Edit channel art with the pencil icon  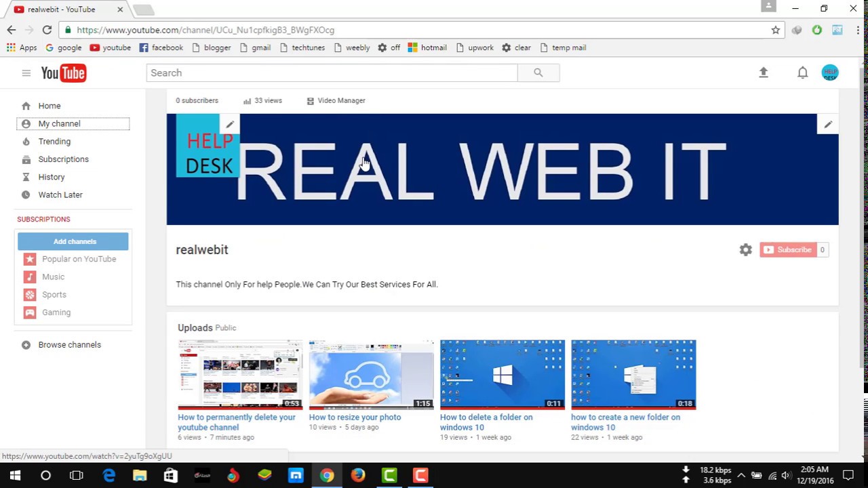click(828, 124)
